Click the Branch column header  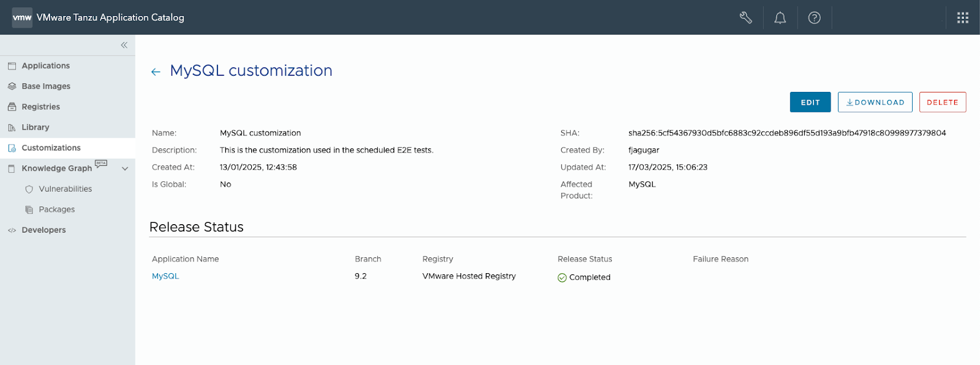(367, 259)
